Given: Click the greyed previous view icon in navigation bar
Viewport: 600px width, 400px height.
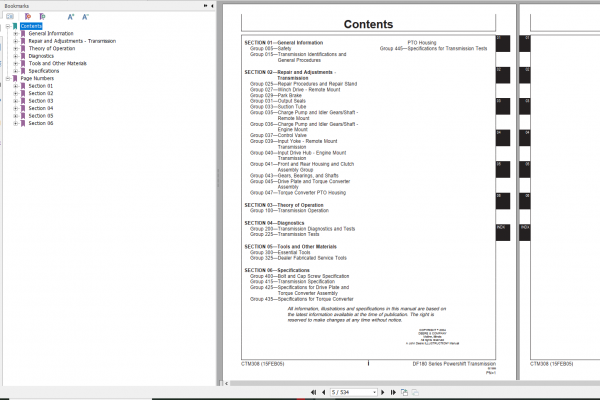Looking at the screenshot, I should coord(415,392).
